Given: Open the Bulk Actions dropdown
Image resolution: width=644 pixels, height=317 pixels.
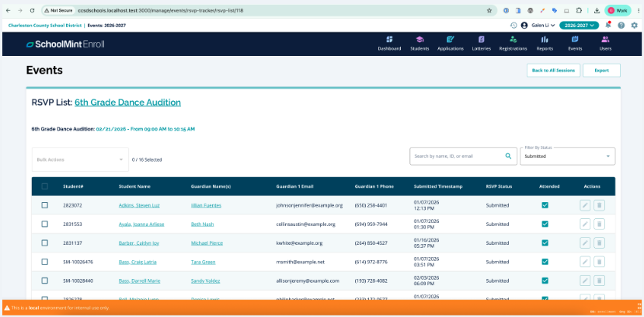Looking at the screenshot, I should pos(80,159).
